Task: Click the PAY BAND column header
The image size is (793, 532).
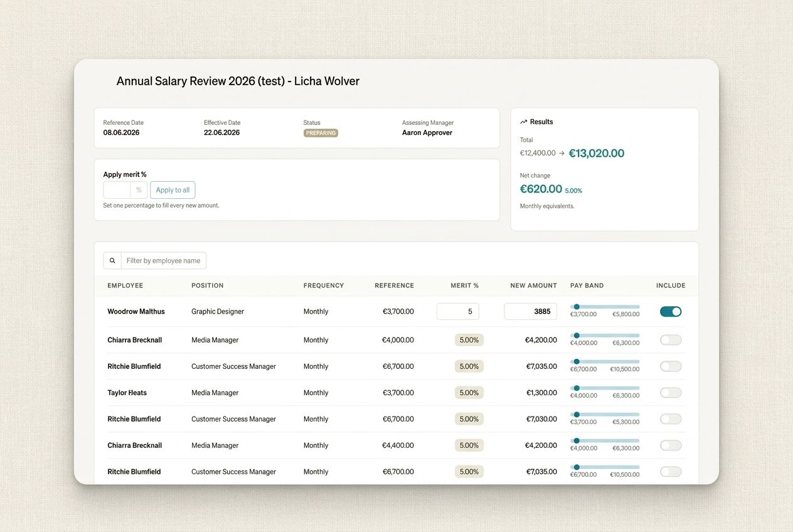Action: click(x=587, y=285)
